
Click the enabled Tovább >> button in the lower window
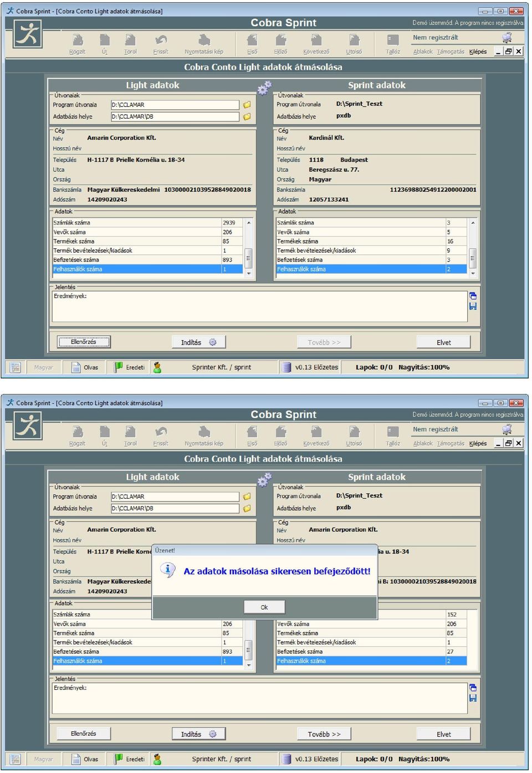click(324, 734)
